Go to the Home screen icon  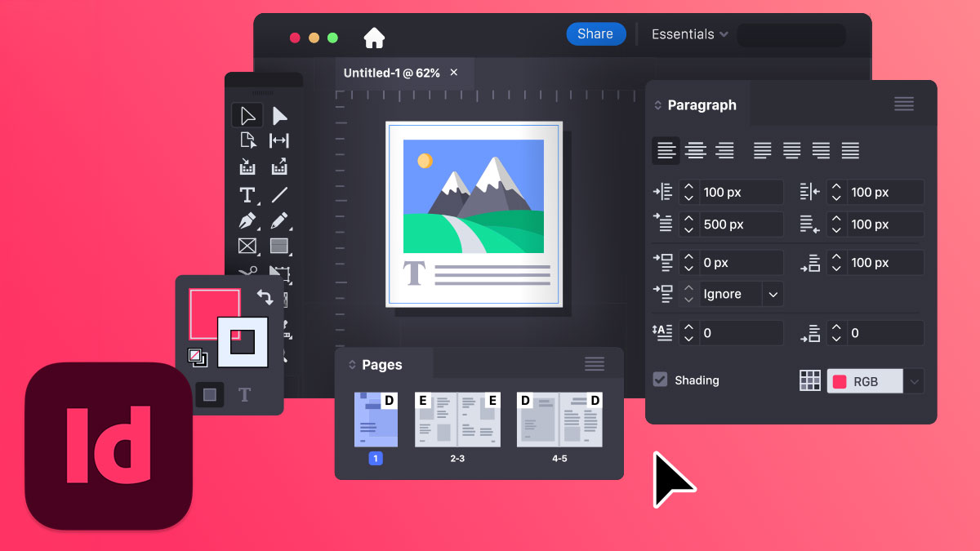[x=374, y=38]
